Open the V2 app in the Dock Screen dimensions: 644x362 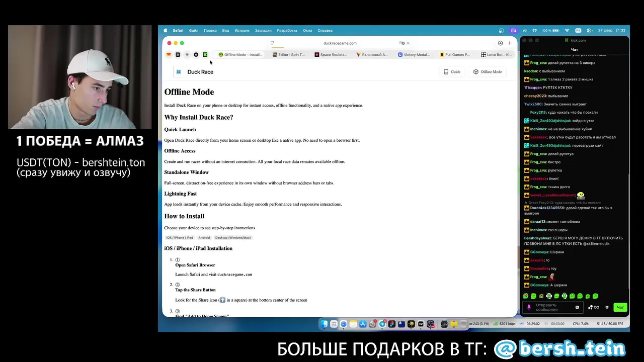421,324
